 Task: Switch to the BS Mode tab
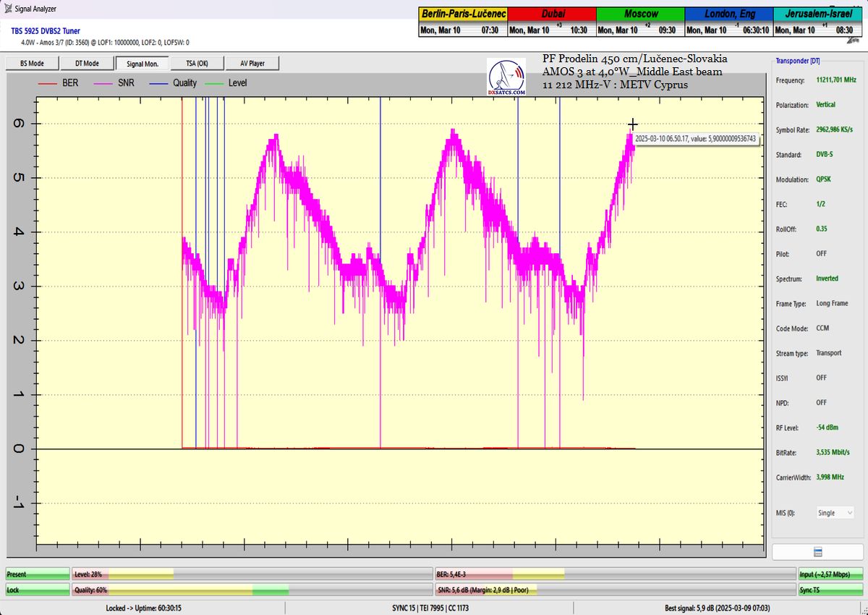pyautogui.click(x=32, y=64)
